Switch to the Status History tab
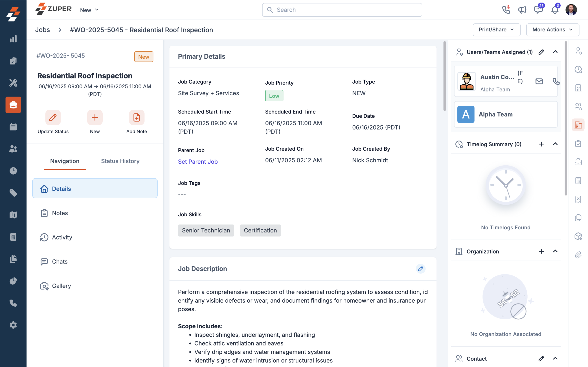 120,161
